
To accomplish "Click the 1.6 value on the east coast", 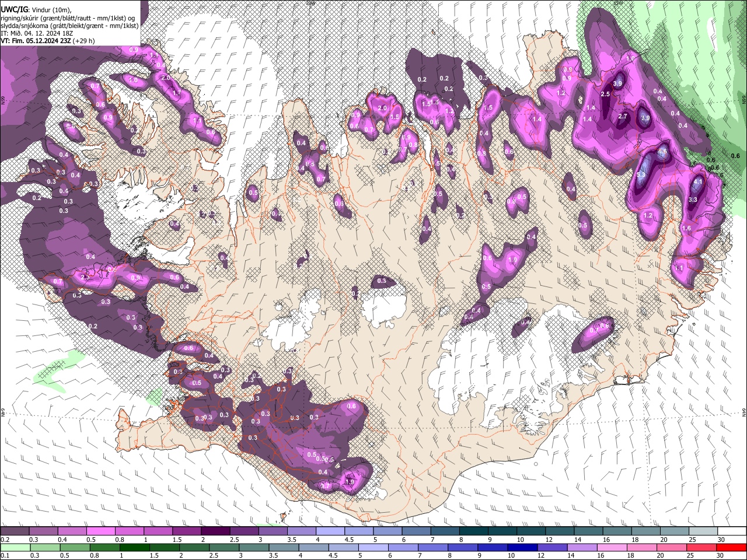I will 686,229.
